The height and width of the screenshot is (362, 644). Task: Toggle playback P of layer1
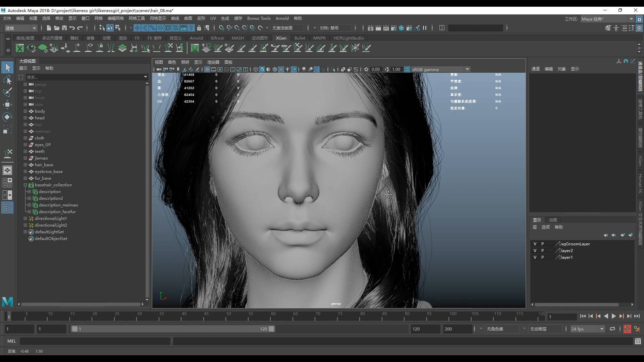tap(542, 257)
